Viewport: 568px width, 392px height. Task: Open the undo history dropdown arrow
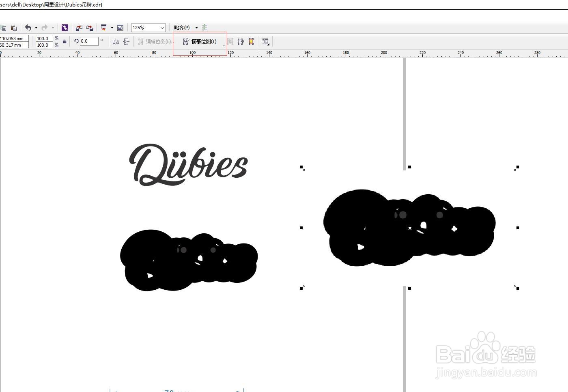click(36, 28)
